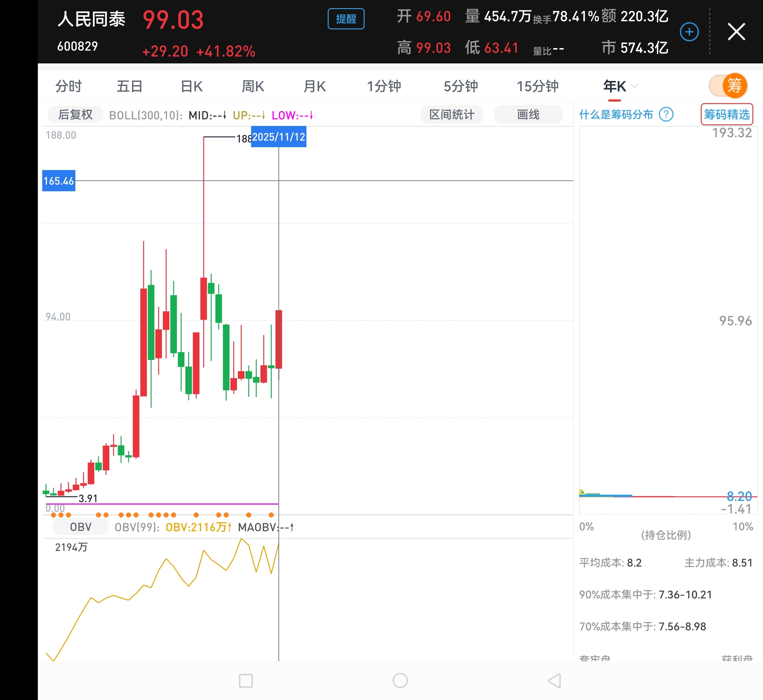Toggle the 后复权 price adjustment mode
The width and height of the screenshot is (763, 700).
[75, 114]
